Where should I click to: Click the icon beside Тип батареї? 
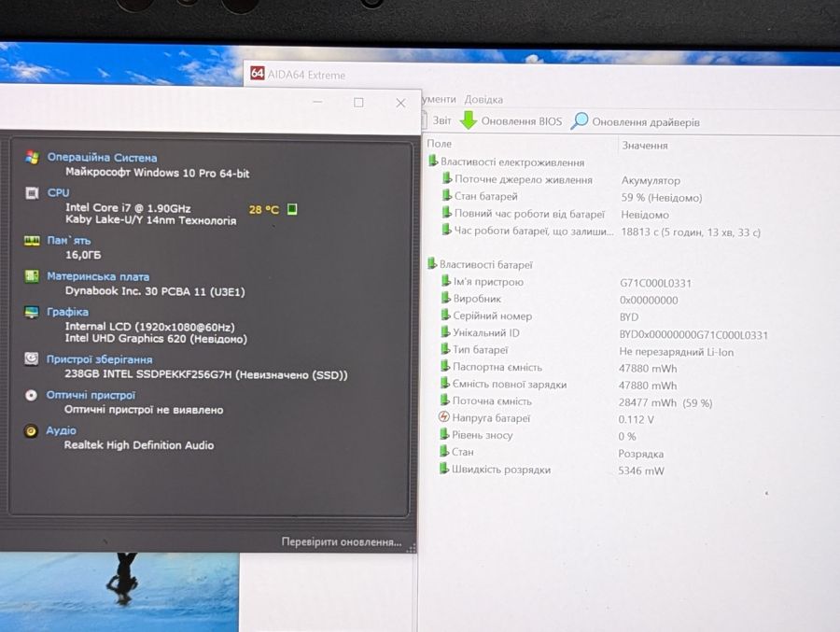click(445, 349)
